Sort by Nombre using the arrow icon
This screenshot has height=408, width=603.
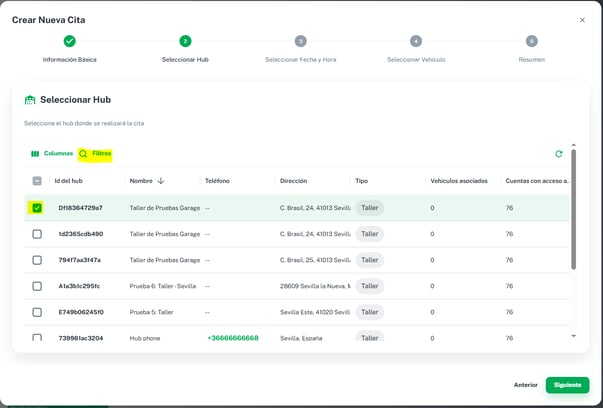(161, 181)
